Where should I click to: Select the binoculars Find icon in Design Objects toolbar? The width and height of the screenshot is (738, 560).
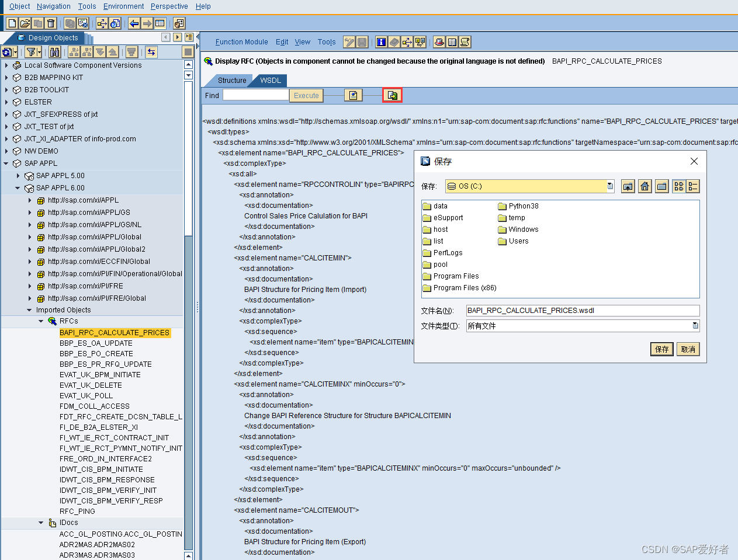[55, 52]
